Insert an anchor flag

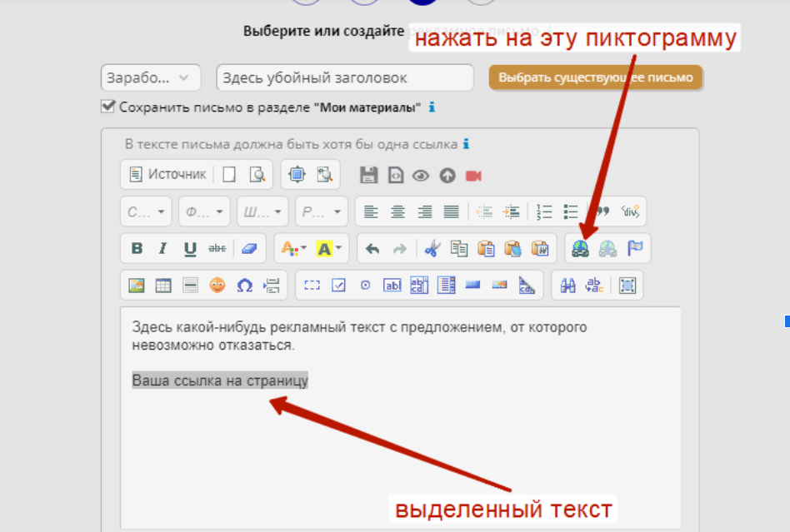click(x=635, y=248)
